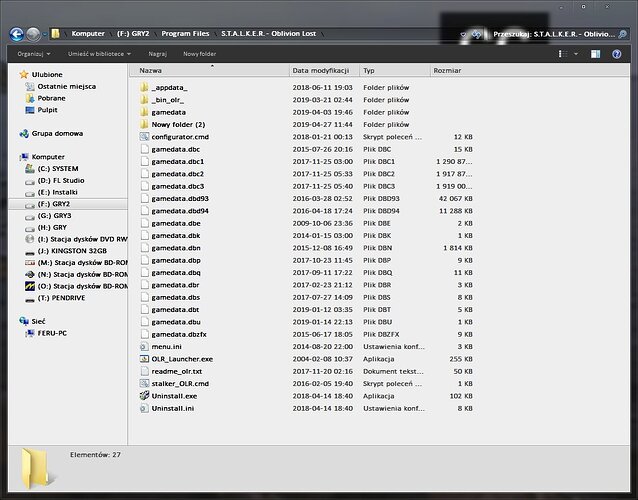Open the Organizuj menu
638x500 pixels.
click(x=34, y=54)
